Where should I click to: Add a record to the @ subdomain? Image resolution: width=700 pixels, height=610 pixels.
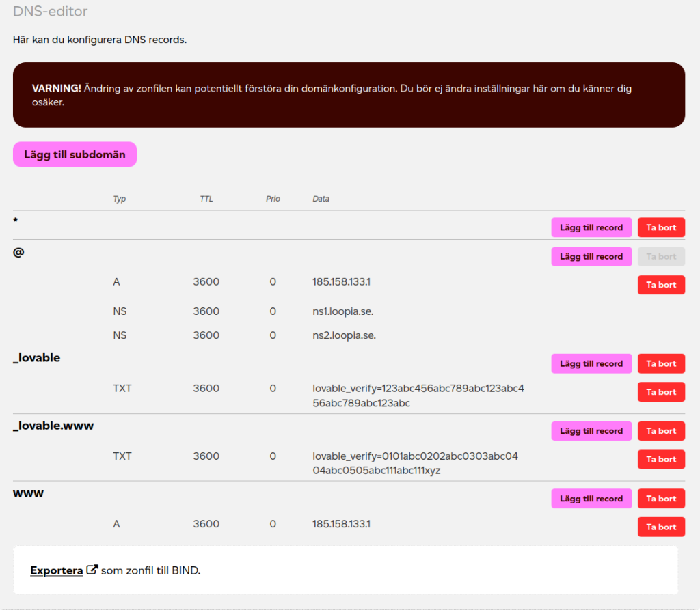591,257
